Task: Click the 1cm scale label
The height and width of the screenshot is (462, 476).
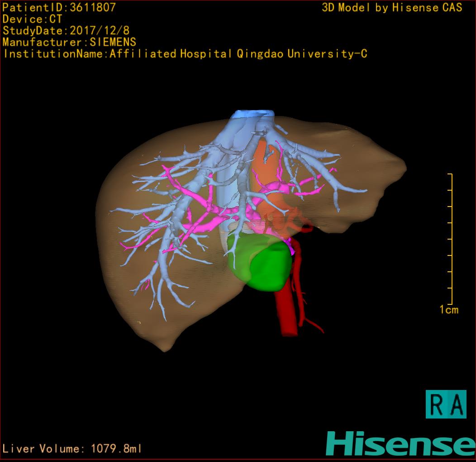Action: click(449, 310)
